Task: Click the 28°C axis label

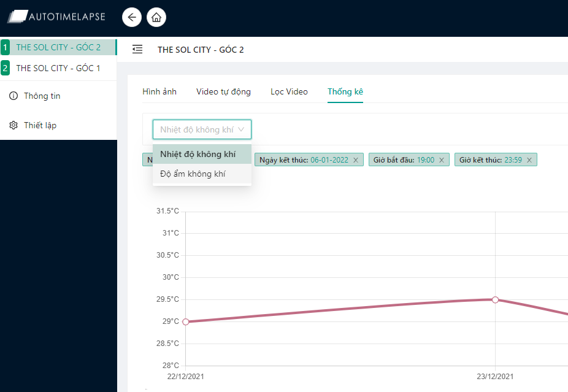Action: click(x=171, y=366)
